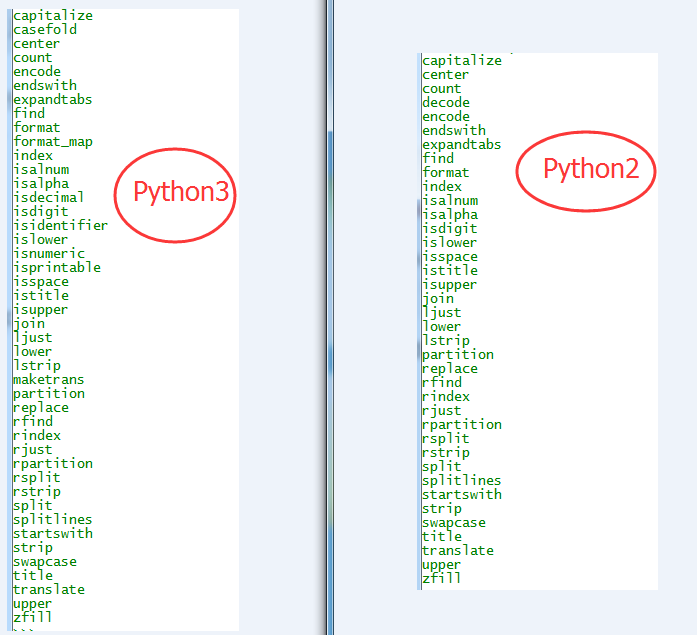This screenshot has height=635, width=697.
Task: Click endswith in the Python2 list
Action: tap(454, 130)
